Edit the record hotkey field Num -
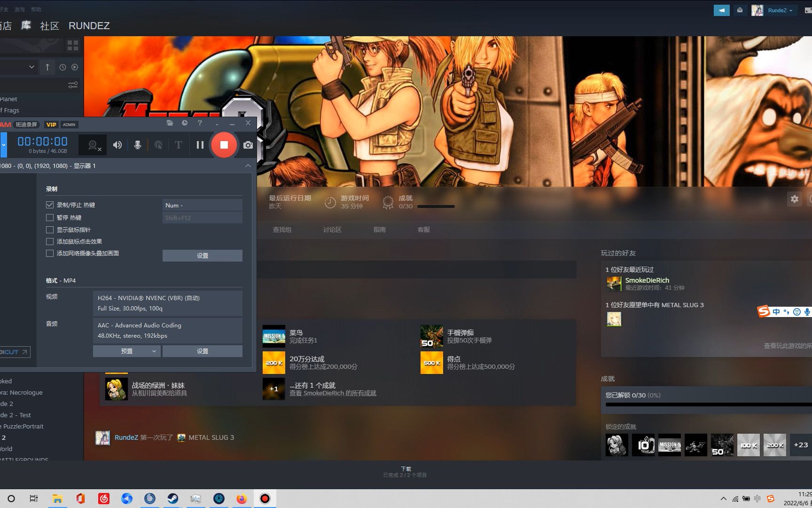The height and width of the screenshot is (508, 812). [x=203, y=205]
